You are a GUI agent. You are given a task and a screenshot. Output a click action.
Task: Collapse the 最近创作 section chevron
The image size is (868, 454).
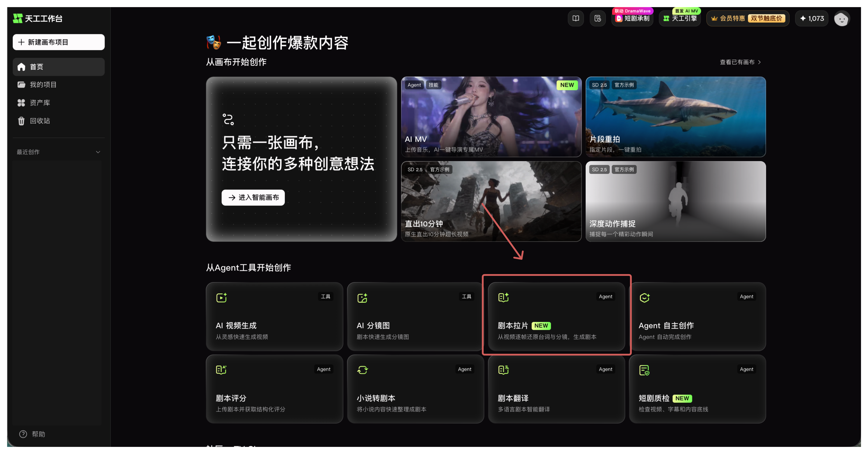point(98,152)
